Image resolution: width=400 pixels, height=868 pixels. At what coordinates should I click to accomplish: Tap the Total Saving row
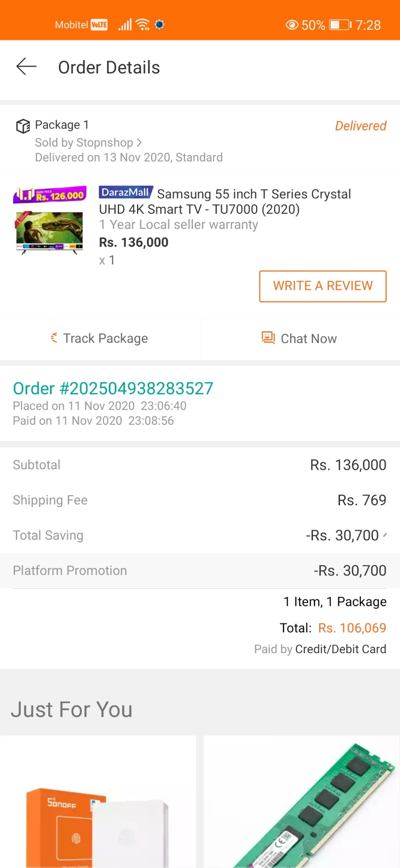click(200, 535)
